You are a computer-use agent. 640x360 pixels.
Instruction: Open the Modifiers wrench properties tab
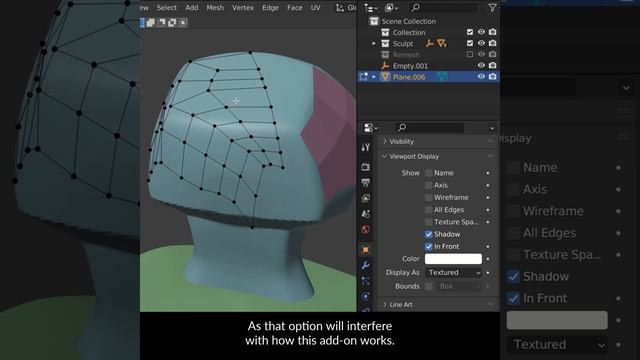click(366, 265)
